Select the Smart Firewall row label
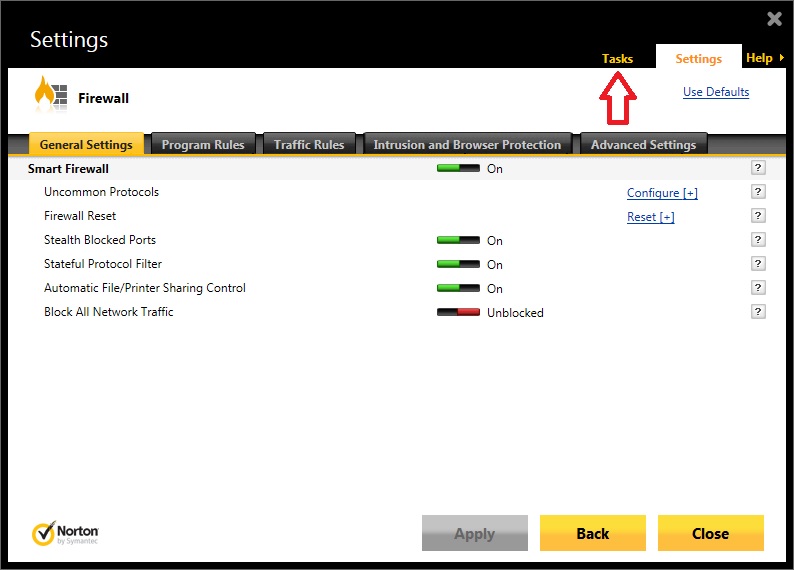The image size is (794, 570). tap(68, 169)
